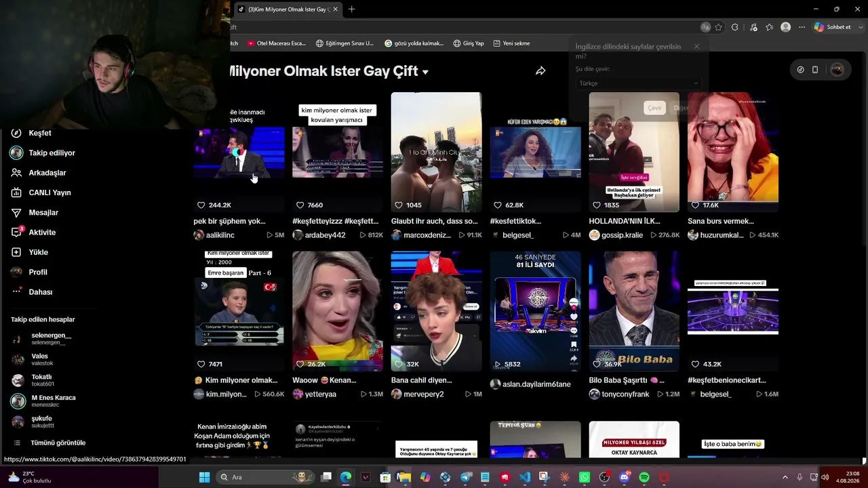Click the translate icon in address bar
The height and width of the screenshot is (488, 868).
point(706,27)
